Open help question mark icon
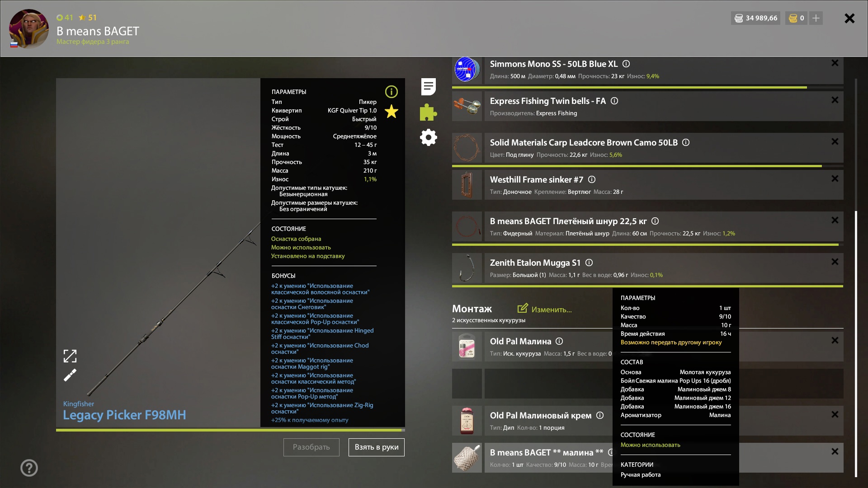 [29, 468]
